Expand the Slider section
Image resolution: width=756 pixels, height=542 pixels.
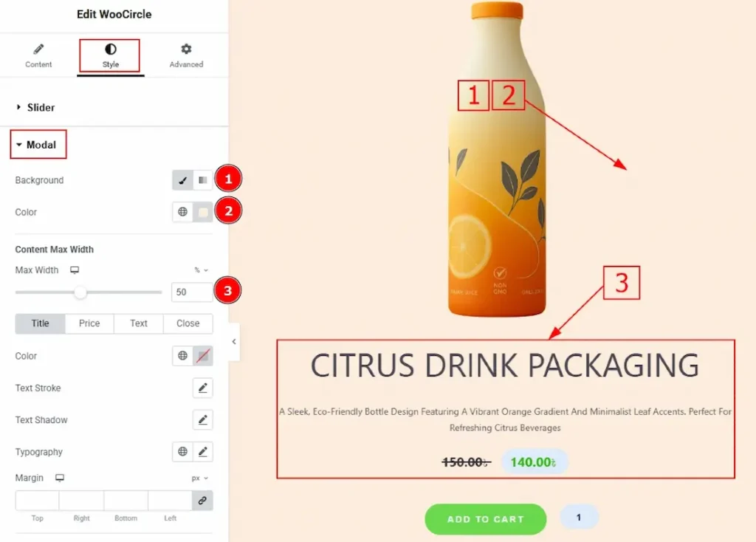41,108
